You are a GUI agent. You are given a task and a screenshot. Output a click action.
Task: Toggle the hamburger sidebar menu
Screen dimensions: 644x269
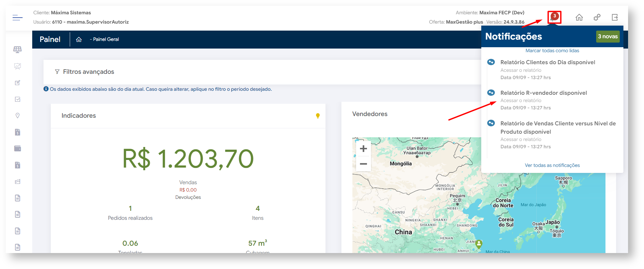coord(18,18)
